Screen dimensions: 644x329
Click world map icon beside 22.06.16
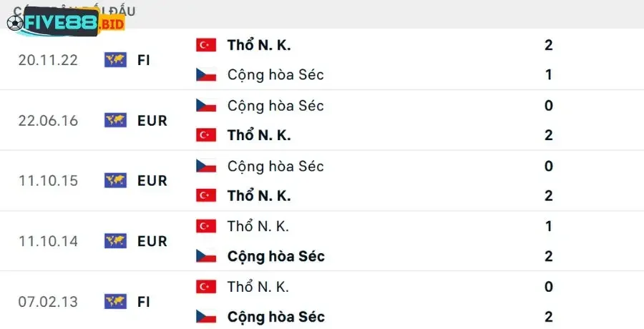tap(114, 120)
